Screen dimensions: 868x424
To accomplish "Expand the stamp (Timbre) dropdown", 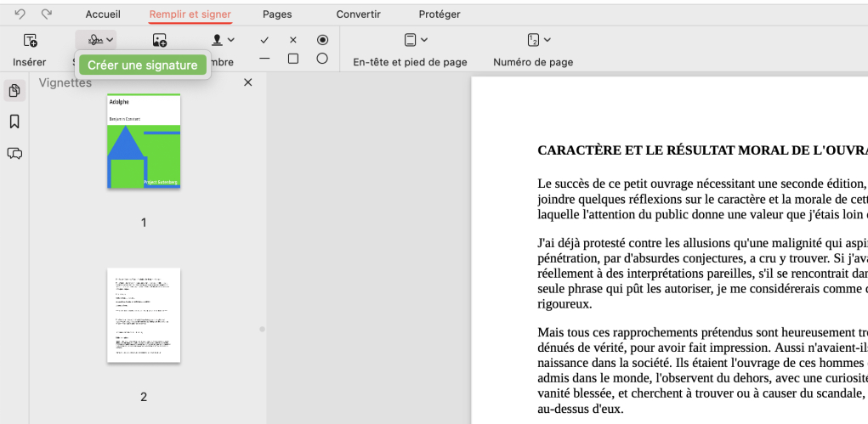I will [224, 40].
